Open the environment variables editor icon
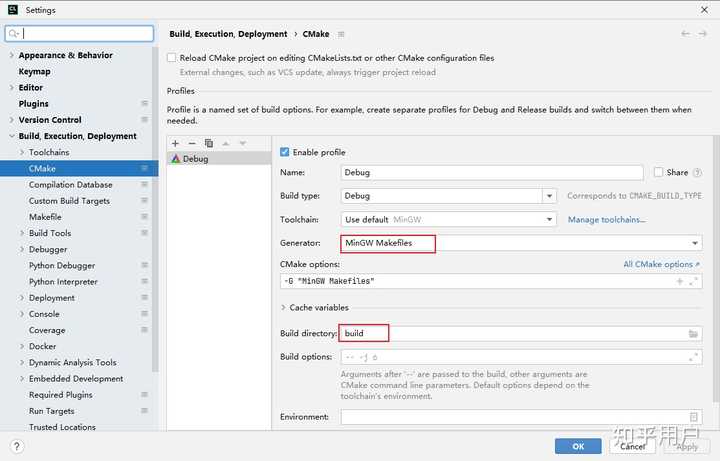 pyautogui.click(x=694, y=417)
